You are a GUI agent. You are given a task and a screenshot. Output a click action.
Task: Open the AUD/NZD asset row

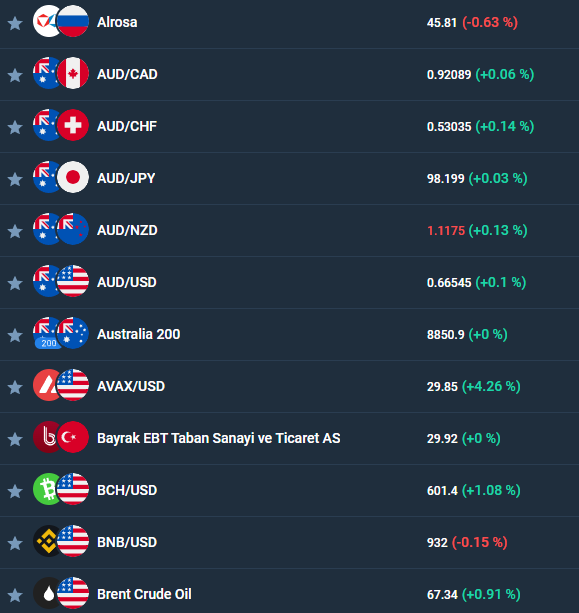pos(289,230)
